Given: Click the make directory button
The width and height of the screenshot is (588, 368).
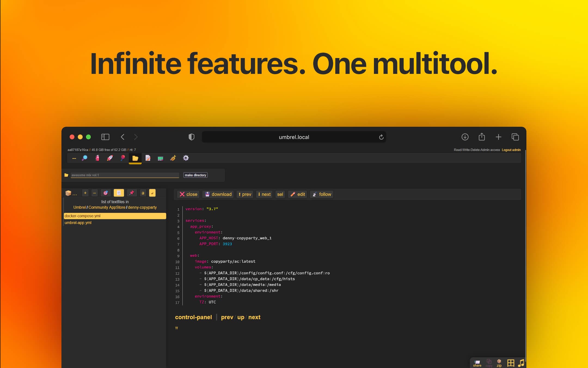Looking at the screenshot, I should pyautogui.click(x=195, y=175).
